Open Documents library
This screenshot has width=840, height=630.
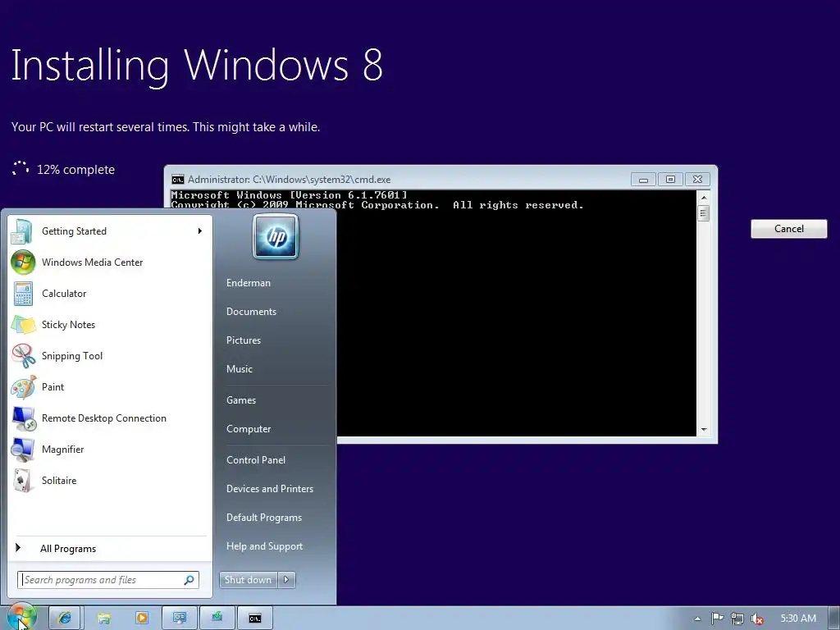pos(251,312)
